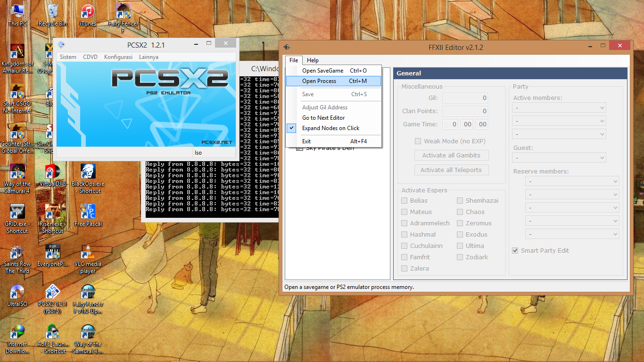The width and height of the screenshot is (644, 362).
Task: Select the GRID.exe shortcut icon
Action: click(x=17, y=219)
